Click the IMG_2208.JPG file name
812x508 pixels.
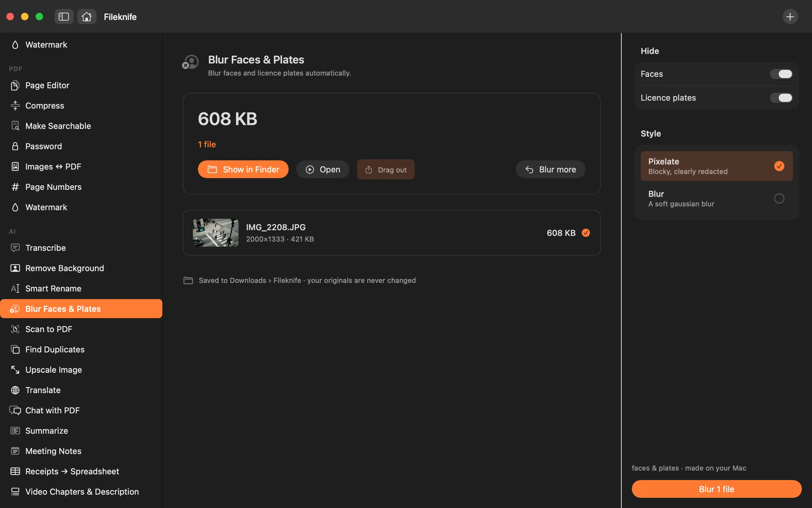coord(276,227)
